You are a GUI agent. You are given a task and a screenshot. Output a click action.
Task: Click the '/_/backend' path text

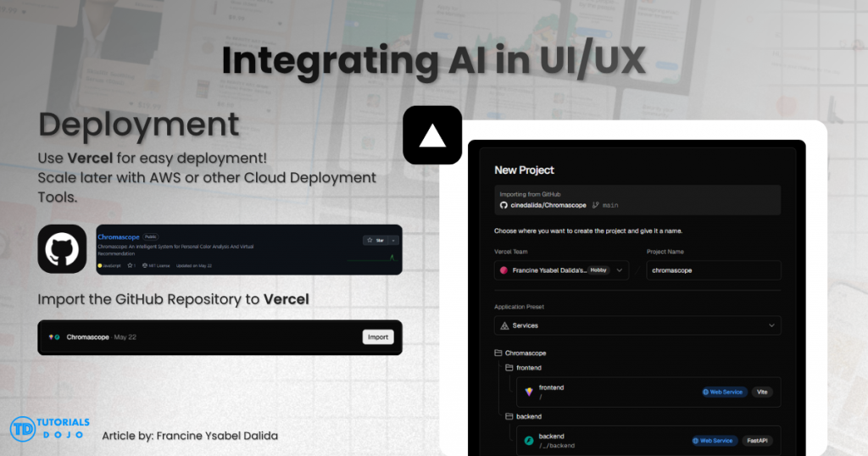557,446
